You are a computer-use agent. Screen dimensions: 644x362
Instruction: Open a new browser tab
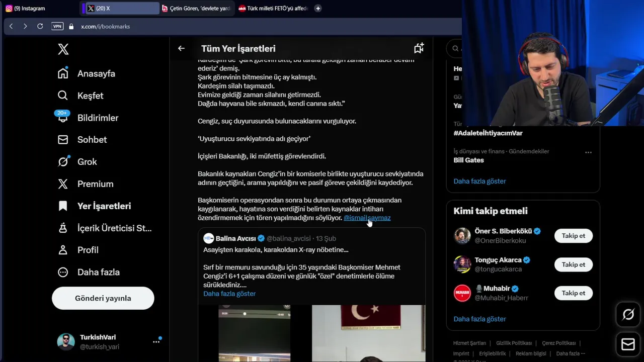(x=318, y=8)
